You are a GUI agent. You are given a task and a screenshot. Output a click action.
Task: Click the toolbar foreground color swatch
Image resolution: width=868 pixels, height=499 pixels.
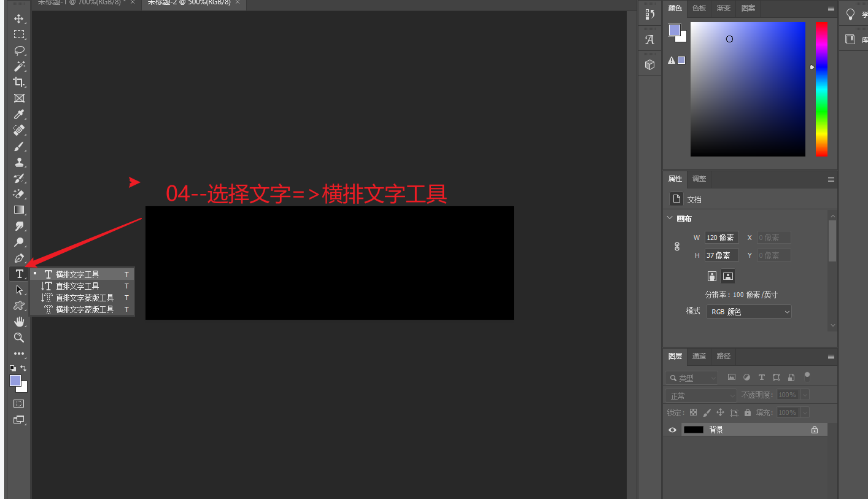(x=15, y=381)
